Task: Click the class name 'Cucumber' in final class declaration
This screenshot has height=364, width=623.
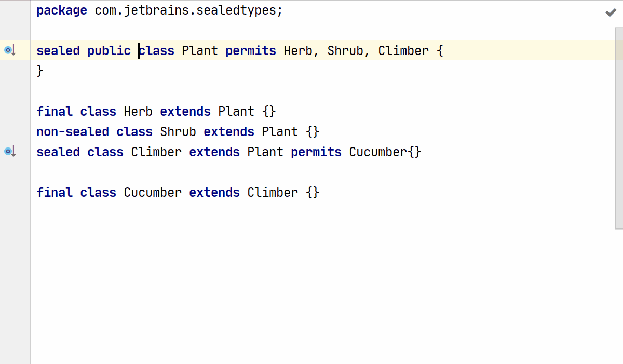Action: pos(153,193)
